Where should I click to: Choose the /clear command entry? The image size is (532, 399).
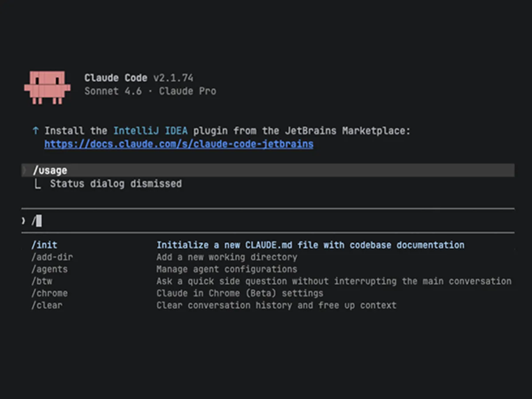47,305
